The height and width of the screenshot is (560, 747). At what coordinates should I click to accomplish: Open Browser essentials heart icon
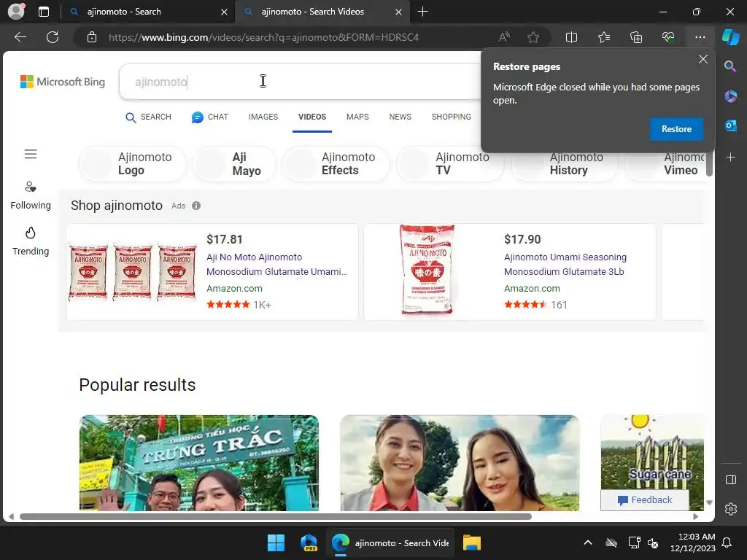pos(668,37)
